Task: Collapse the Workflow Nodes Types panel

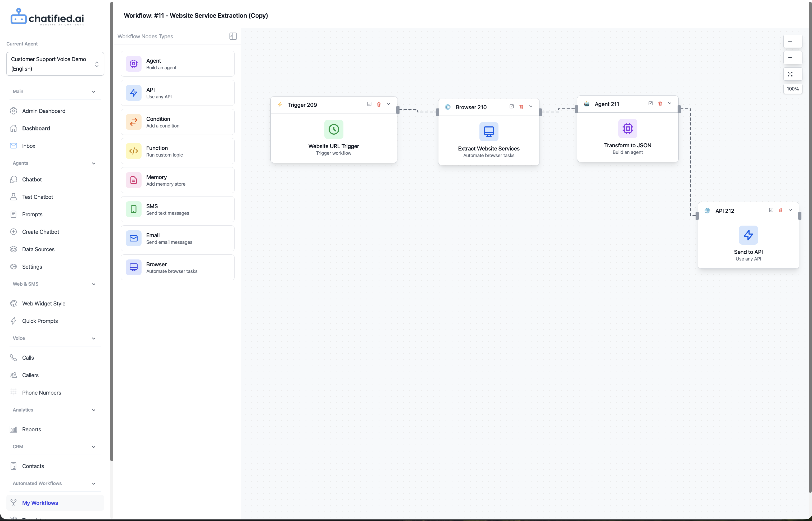Action: [233, 36]
